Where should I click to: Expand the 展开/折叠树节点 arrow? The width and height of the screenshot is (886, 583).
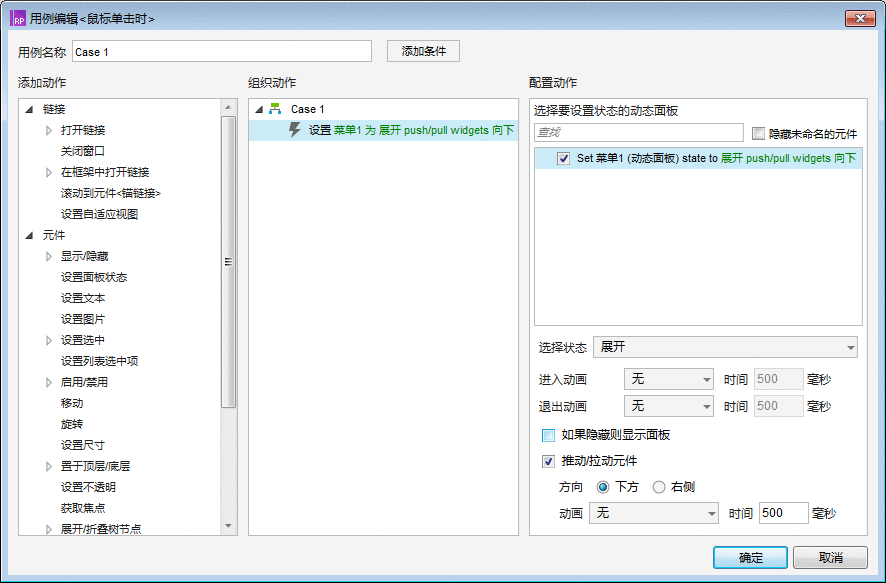49,529
